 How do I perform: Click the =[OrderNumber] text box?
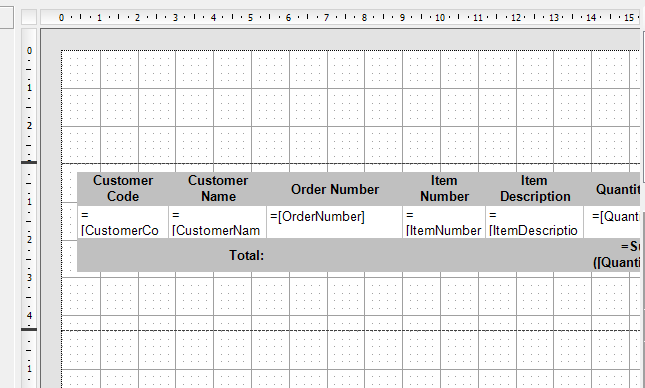[334, 222]
